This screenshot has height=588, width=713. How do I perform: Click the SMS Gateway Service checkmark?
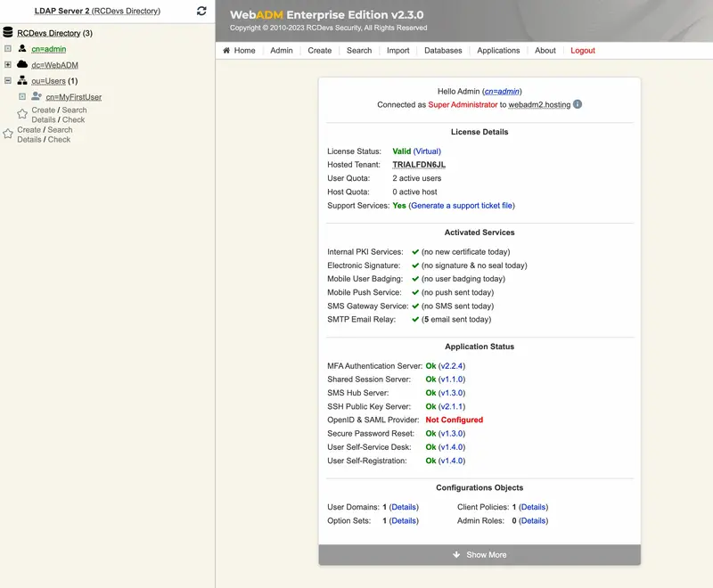415,306
